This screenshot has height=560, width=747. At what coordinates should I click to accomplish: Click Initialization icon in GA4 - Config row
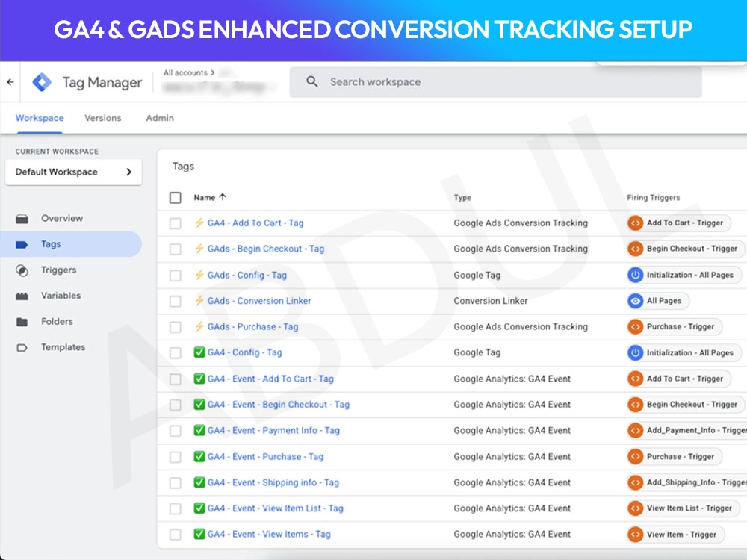[636, 353]
